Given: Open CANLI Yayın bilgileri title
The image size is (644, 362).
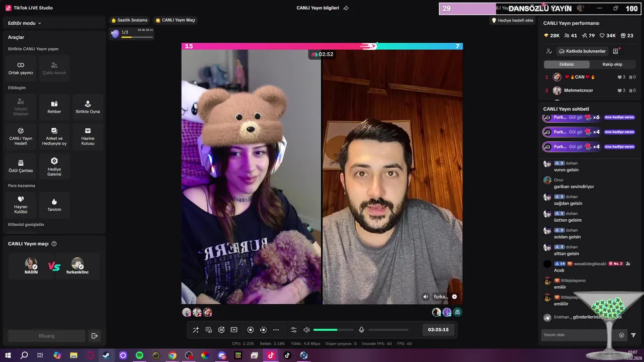Looking at the screenshot, I should (317, 8).
